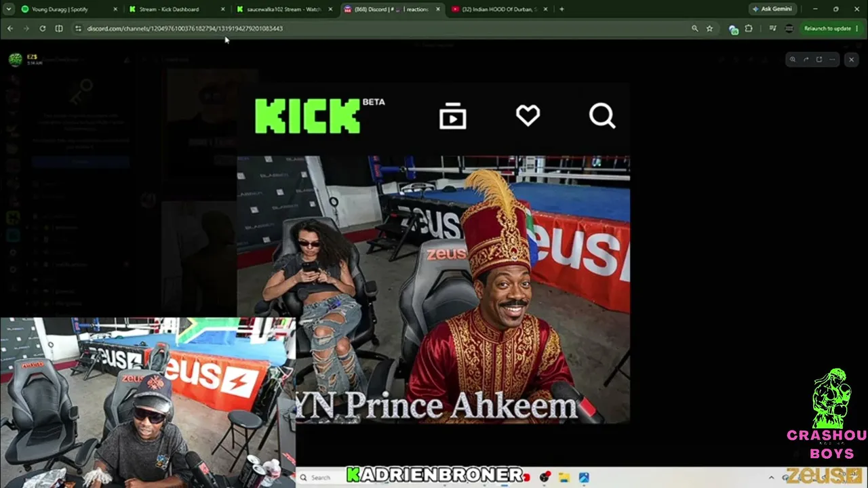Image resolution: width=868 pixels, height=488 pixels.
Task: Click the Ask Gemini button
Action: coord(772,9)
